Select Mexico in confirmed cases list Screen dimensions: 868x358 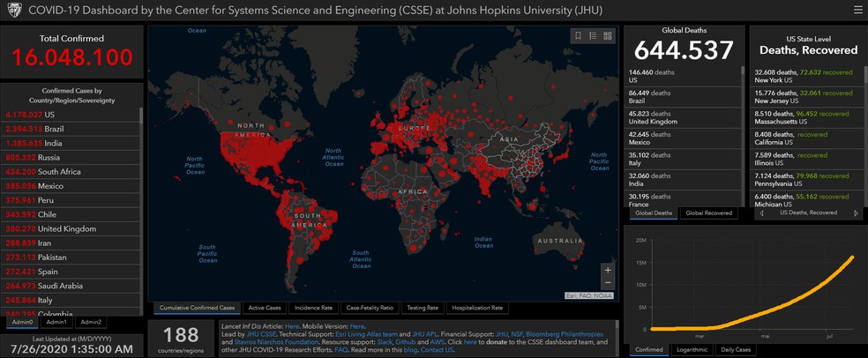coord(71,186)
